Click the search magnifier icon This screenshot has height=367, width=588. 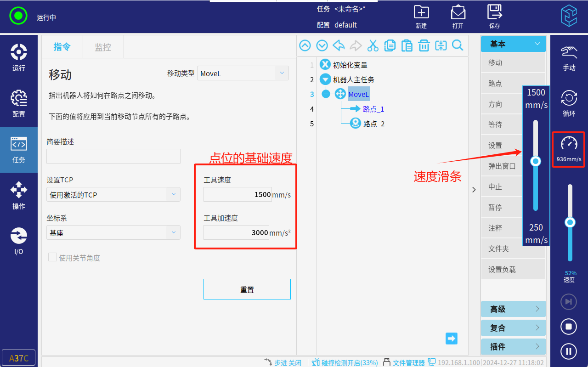pyautogui.click(x=458, y=45)
